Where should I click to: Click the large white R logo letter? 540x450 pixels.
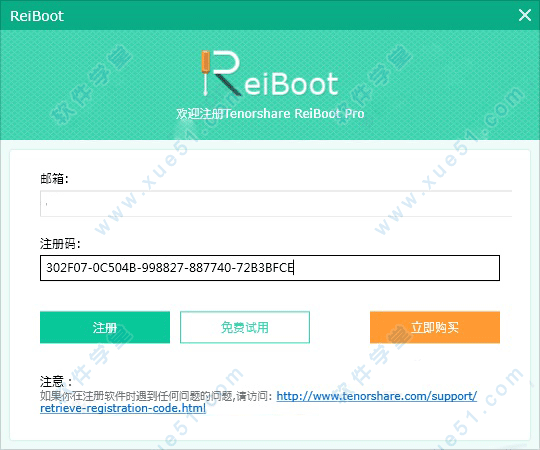(x=225, y=72)
